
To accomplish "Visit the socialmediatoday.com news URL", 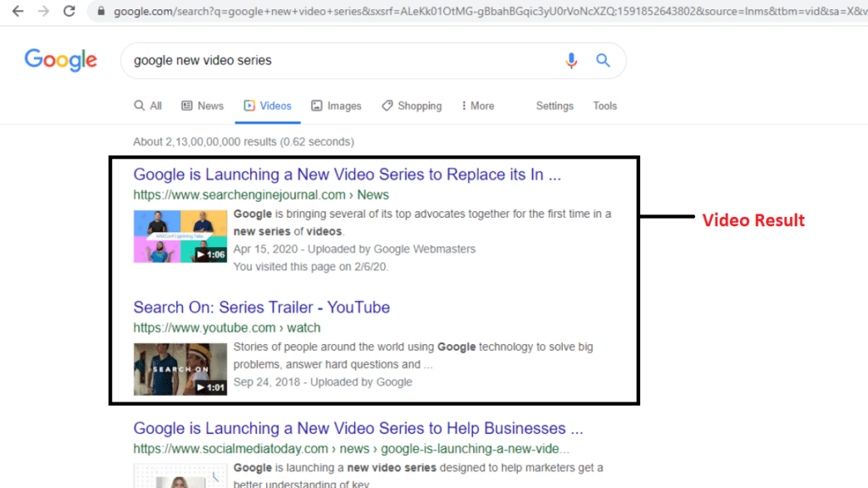I will coord(352,449).
